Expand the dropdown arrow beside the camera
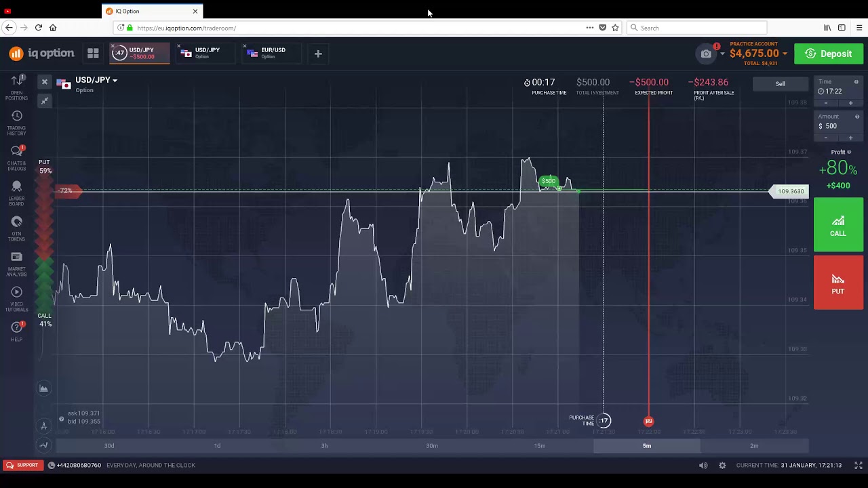 point(722,54)
